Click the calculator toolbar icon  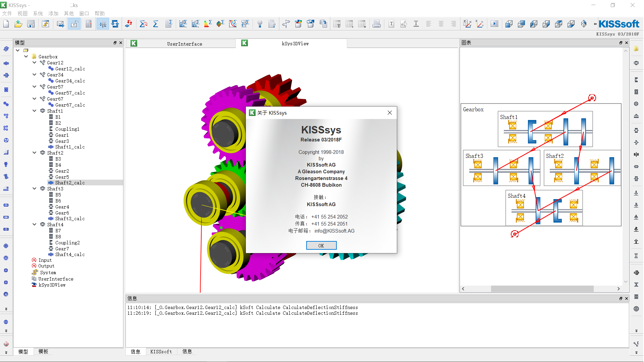(89, 24)
